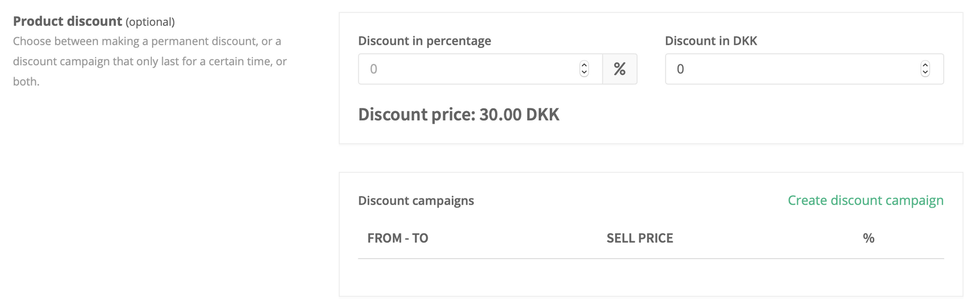Click the Discount in percentage input field
The image size is (980, 306).
pos(480,69)
